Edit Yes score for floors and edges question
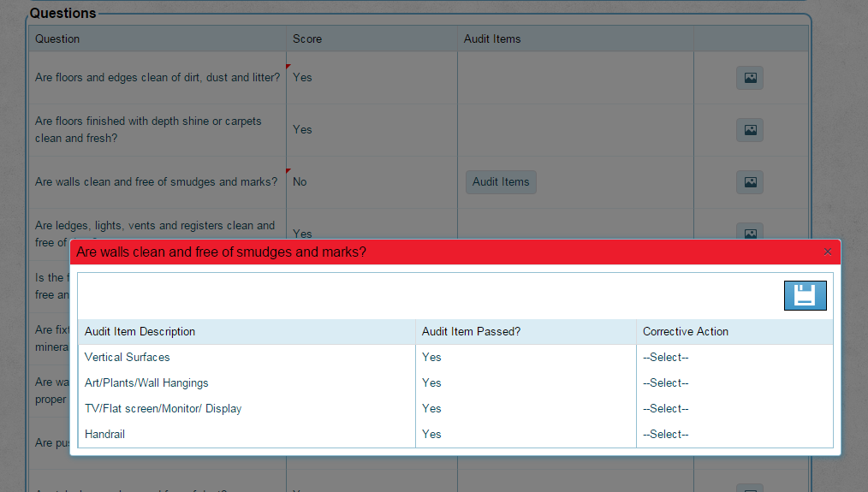The height and width of the screenshot is (492, 868). tap(302, 78)
